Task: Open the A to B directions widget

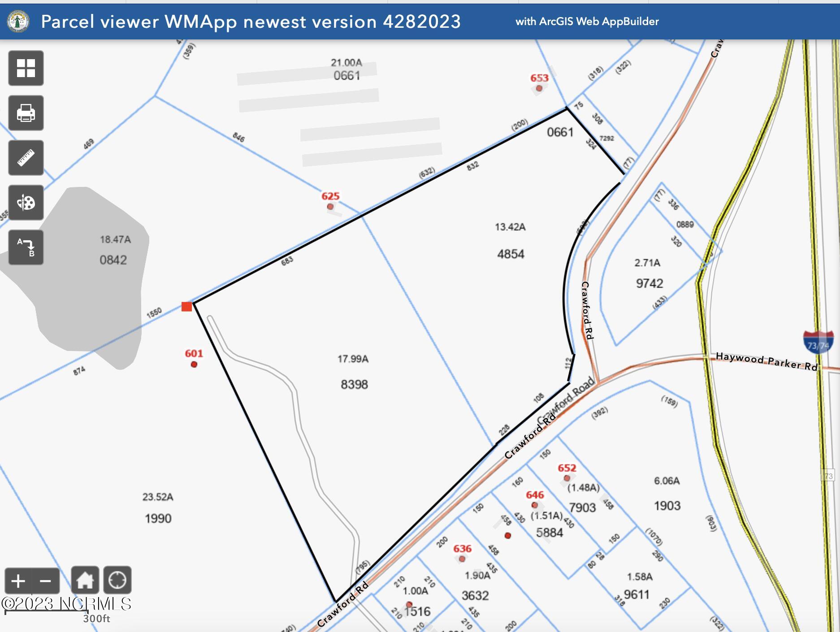Action: tap(26, 247)
